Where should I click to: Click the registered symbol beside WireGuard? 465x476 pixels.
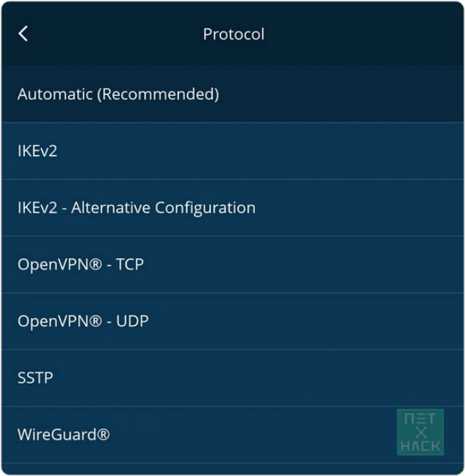click(103, 434)
